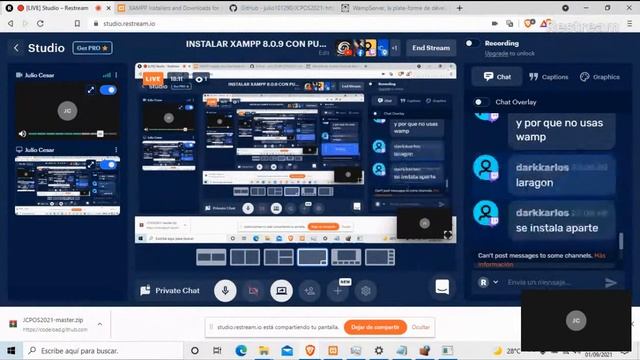This screenshot has width=640, height=360.
Task: Choose the one-plus-two panel layout
Action: point(279,258)
